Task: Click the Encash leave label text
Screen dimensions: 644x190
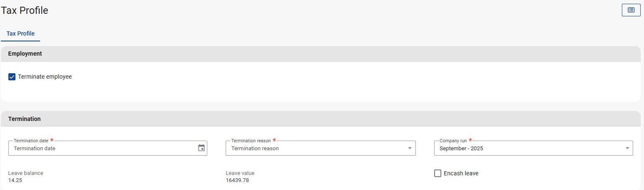Action: [x=461, y=173]
